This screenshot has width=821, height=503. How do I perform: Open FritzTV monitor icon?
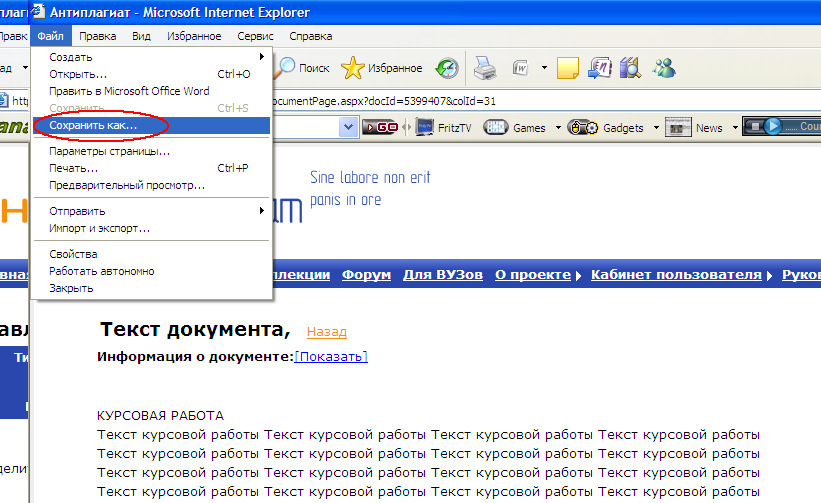[424, 127]
